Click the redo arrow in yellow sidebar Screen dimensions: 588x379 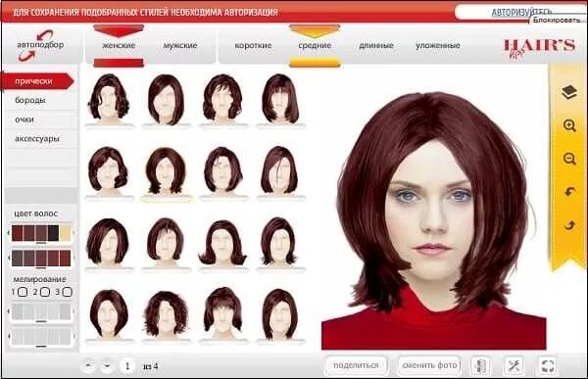(569, 225)
